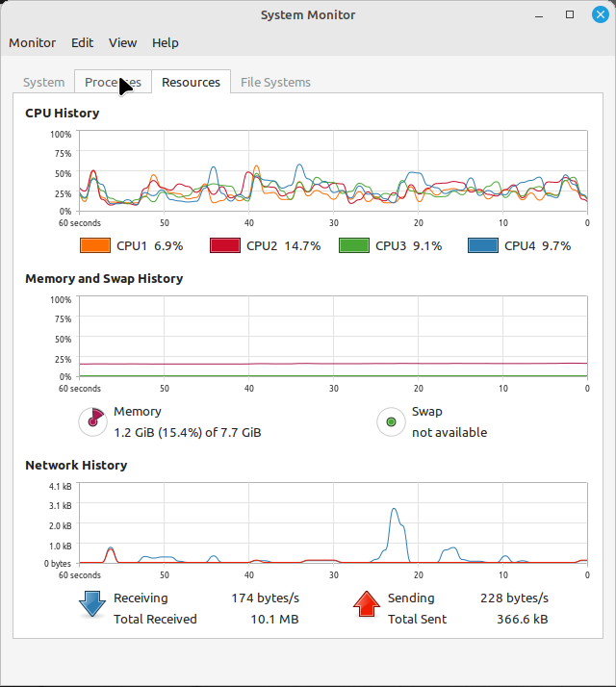Click the Memory and Swap History heading
Screen dimensions: 616x687
click(x=104, y=279)
